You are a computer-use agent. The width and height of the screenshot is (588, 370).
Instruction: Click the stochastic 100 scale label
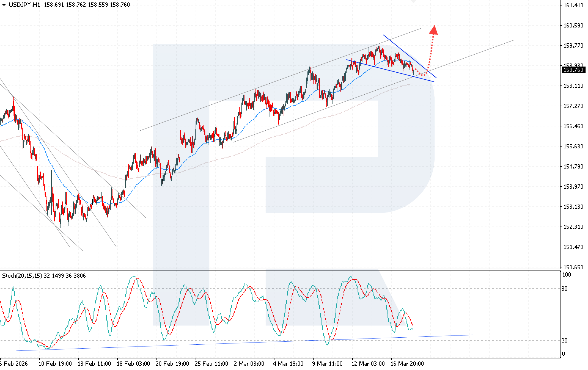pos(566,275)
